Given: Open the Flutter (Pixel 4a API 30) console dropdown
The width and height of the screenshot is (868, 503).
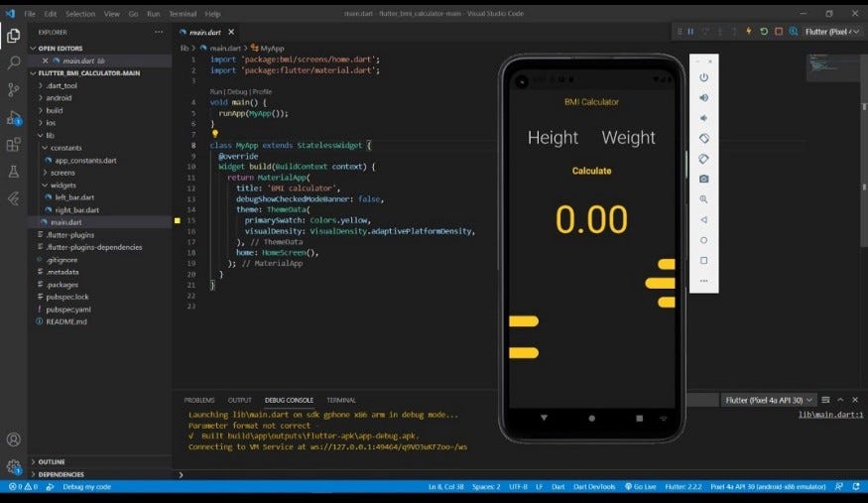Looking at the screenshot, I should click(769, 400).
